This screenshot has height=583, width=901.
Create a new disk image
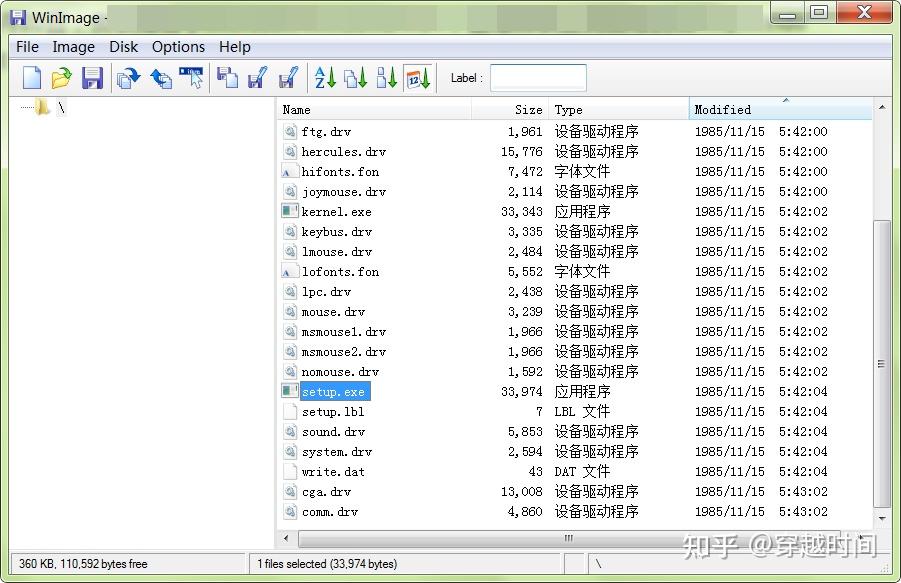tap(31, 77)
